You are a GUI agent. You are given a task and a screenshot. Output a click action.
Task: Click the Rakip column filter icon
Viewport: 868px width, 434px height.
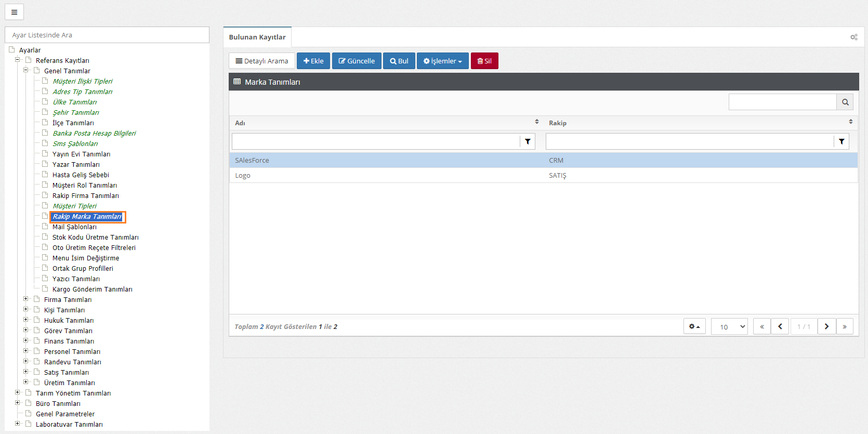click(x=841, y=141)
